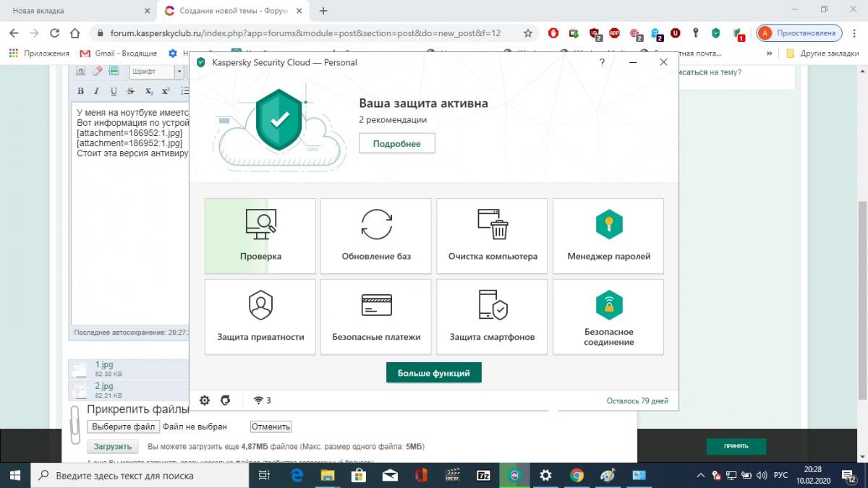Open the Проверка scan tile

click(260, 236)
